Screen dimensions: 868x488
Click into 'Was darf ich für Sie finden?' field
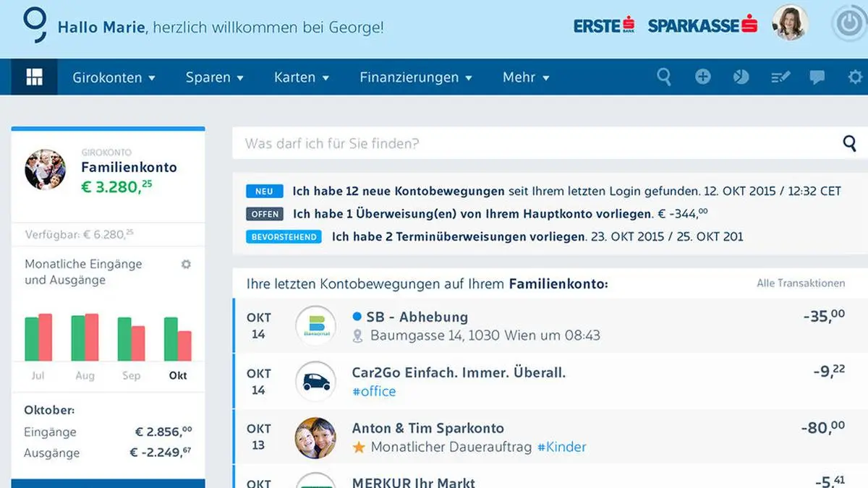(535, 143)
